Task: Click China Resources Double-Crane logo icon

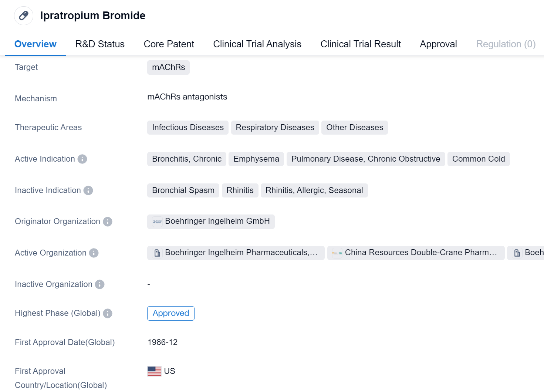Action: [x=337, y=253]
